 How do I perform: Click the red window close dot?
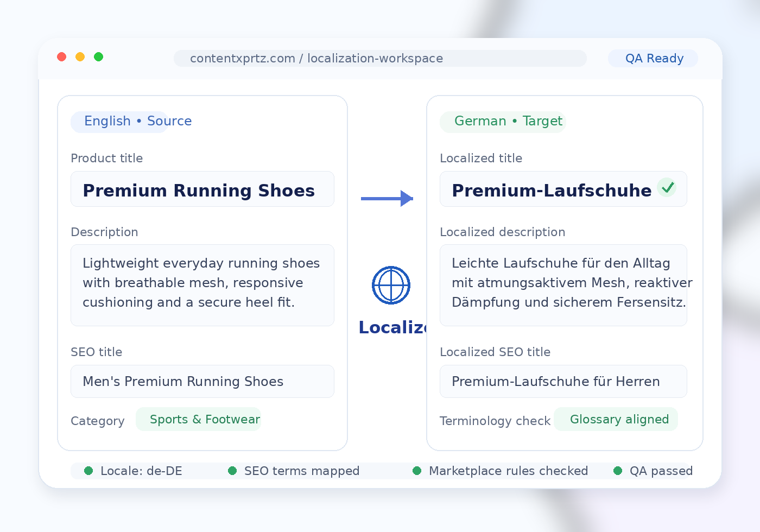pyautogui.click(x=62, y=57)
